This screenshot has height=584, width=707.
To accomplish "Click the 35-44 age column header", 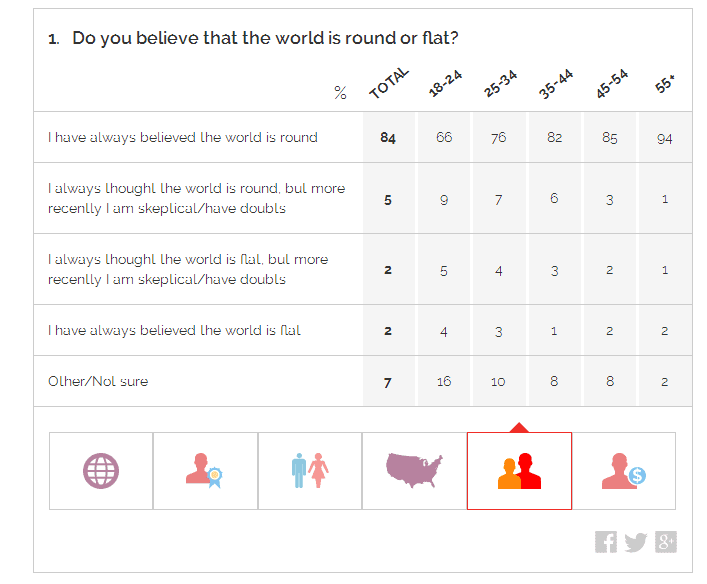I will coord(556,84).
